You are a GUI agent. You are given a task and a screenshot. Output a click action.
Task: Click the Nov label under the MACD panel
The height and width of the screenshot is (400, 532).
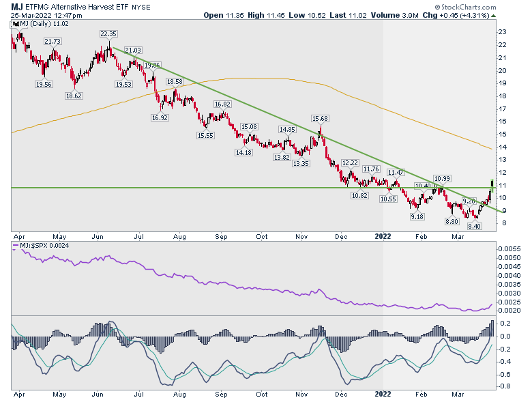[x=301, y=395]
